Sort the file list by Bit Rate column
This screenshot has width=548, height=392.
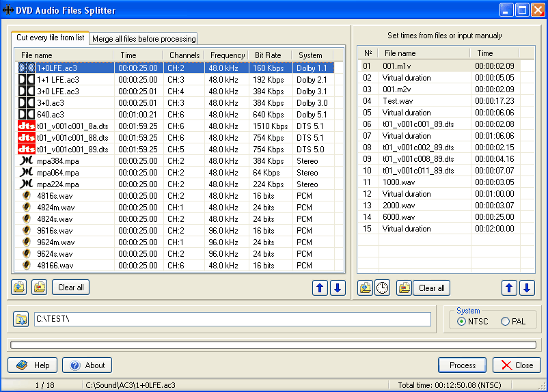(x=268, y=55)
